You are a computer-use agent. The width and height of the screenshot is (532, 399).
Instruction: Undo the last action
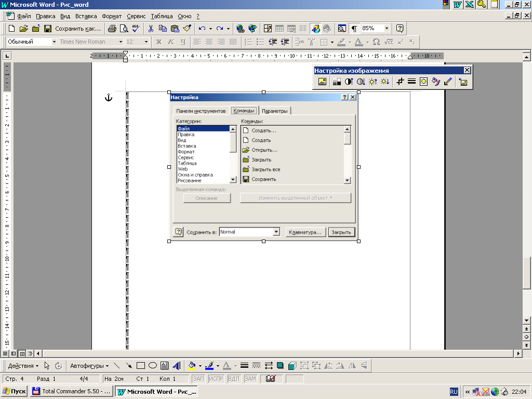(x=202, y=29)
